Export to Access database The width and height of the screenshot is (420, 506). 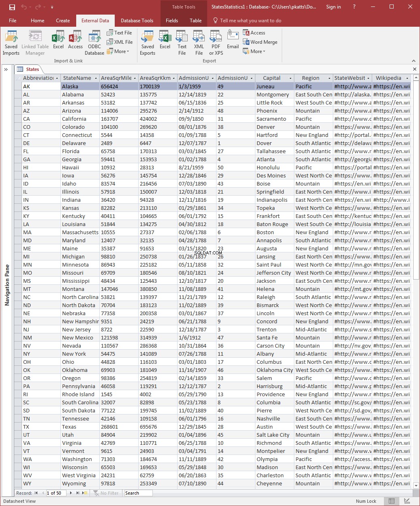point(254,33)
